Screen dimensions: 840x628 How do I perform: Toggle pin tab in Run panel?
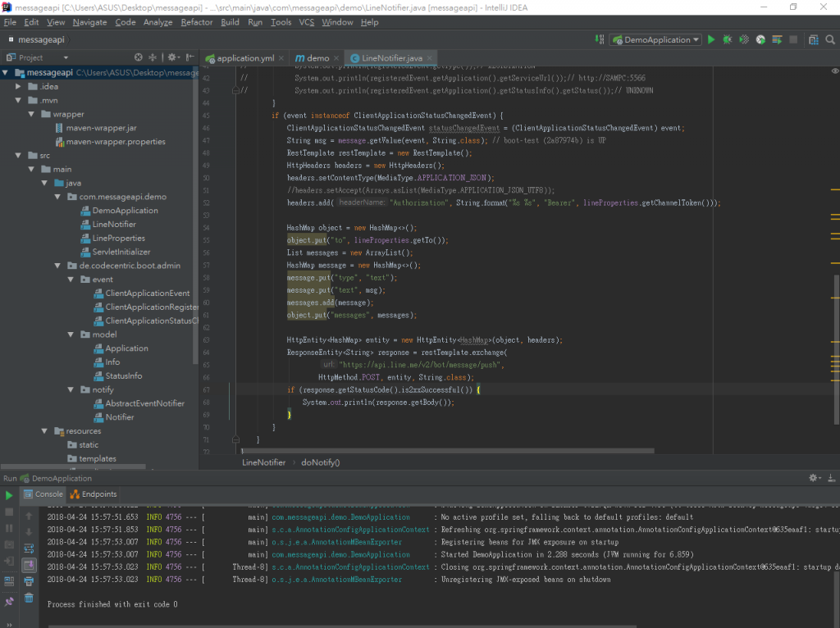click(9, 601)
